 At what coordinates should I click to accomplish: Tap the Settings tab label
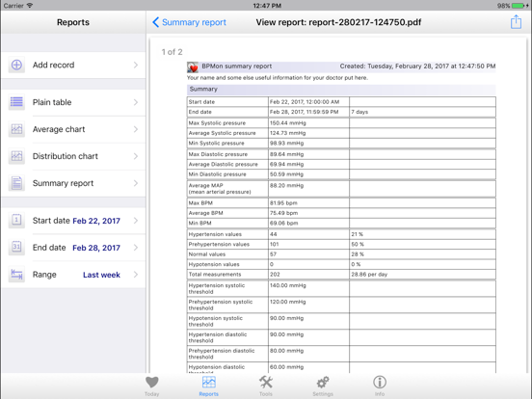[323, 394]
